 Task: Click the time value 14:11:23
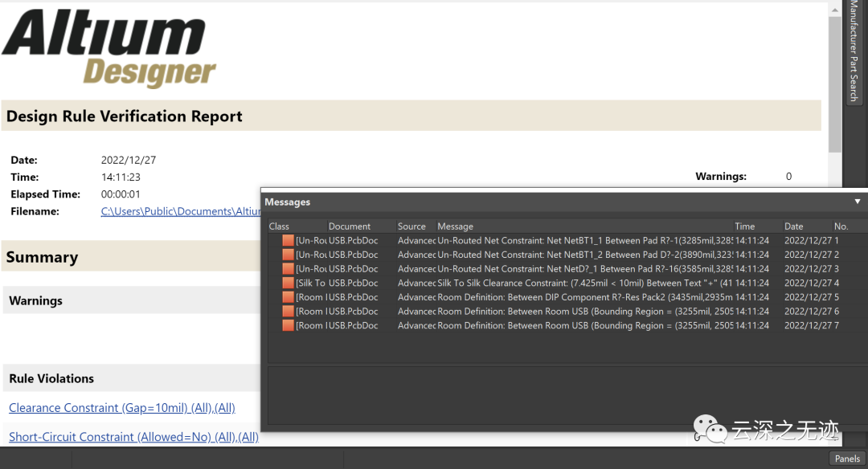121,177
